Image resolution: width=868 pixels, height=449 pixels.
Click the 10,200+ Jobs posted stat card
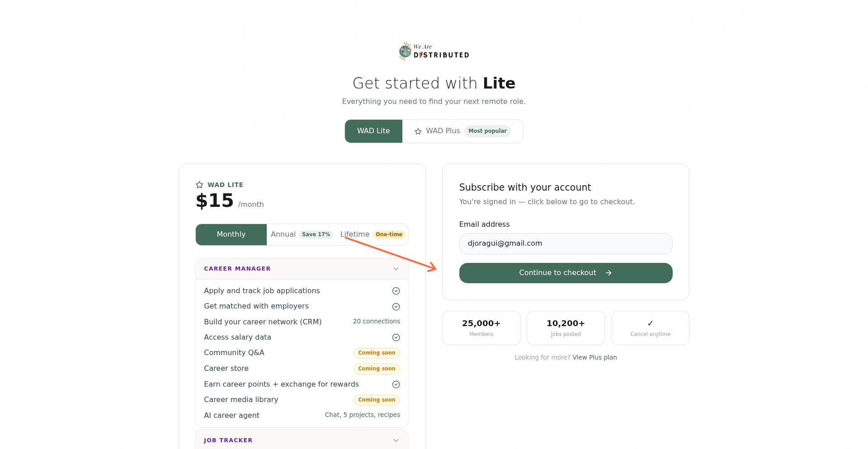[x=566, y=328]
